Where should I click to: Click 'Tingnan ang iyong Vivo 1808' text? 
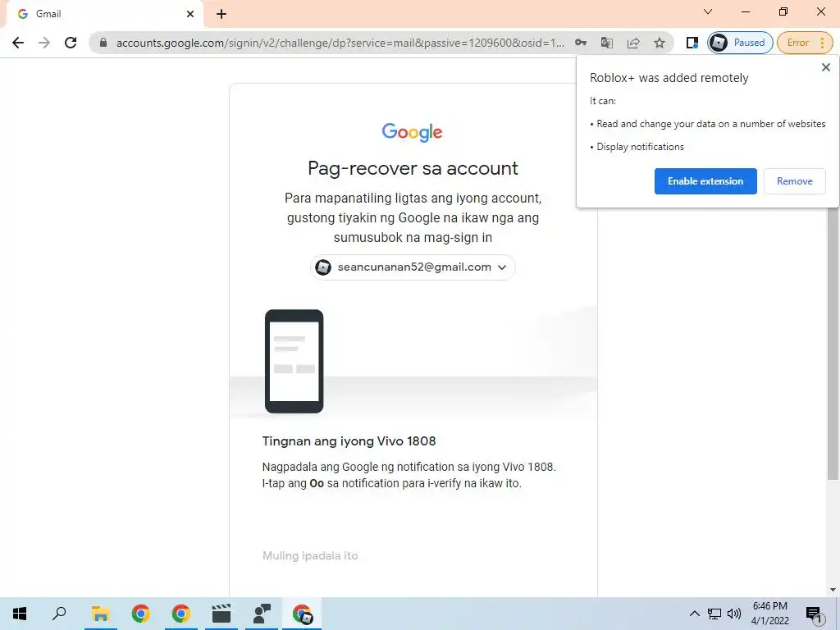point(349,441)
